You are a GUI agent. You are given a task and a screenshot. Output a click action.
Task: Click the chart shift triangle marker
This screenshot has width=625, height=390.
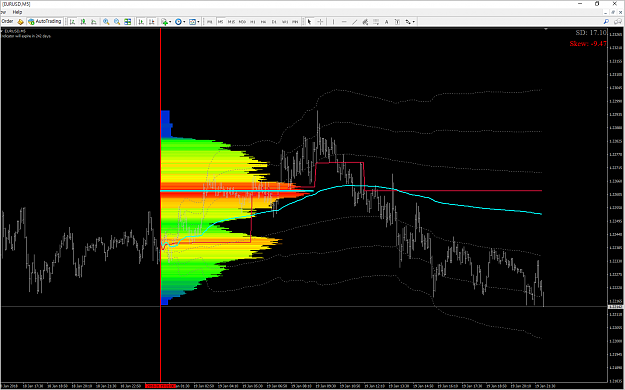click(546, 29)
